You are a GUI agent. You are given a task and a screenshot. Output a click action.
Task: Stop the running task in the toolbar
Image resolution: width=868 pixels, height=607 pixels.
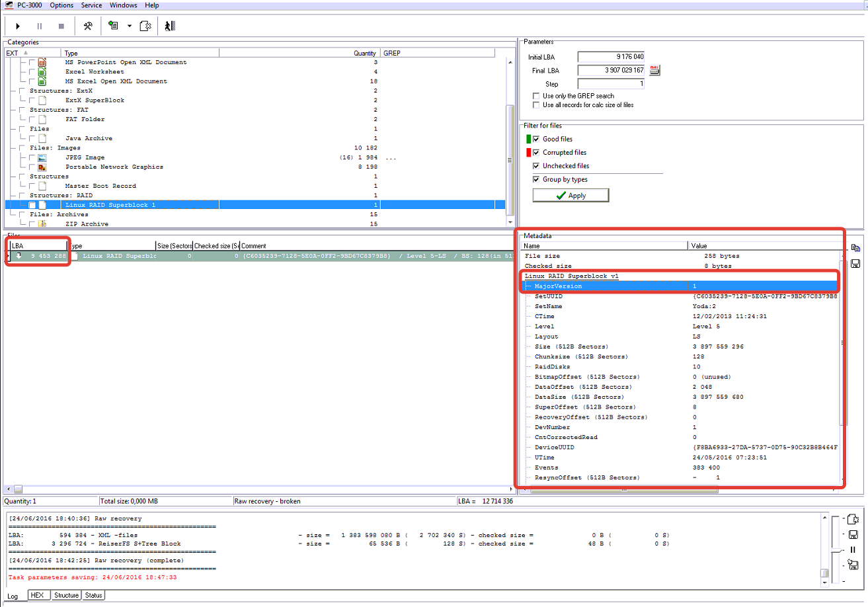click(61, 26)
